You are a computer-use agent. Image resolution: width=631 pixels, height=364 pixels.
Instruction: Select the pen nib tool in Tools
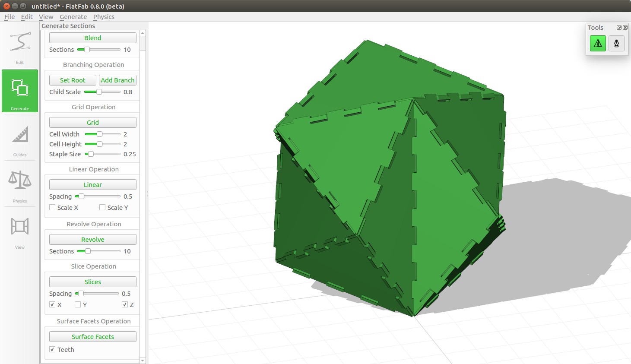tap(616, 43)
